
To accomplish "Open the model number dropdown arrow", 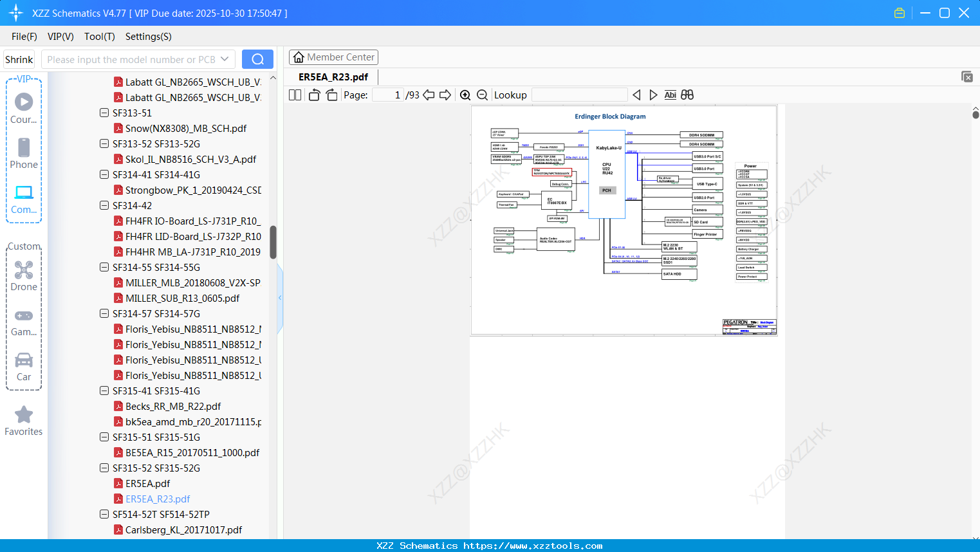I will 225,59.
